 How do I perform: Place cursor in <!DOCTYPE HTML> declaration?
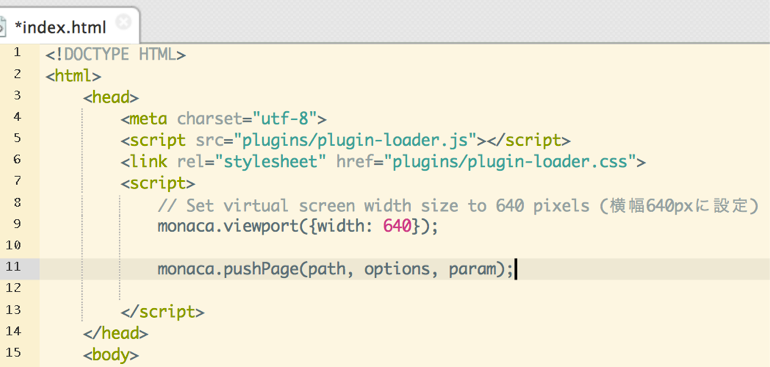pyautogui.click(x=116, y=55)
